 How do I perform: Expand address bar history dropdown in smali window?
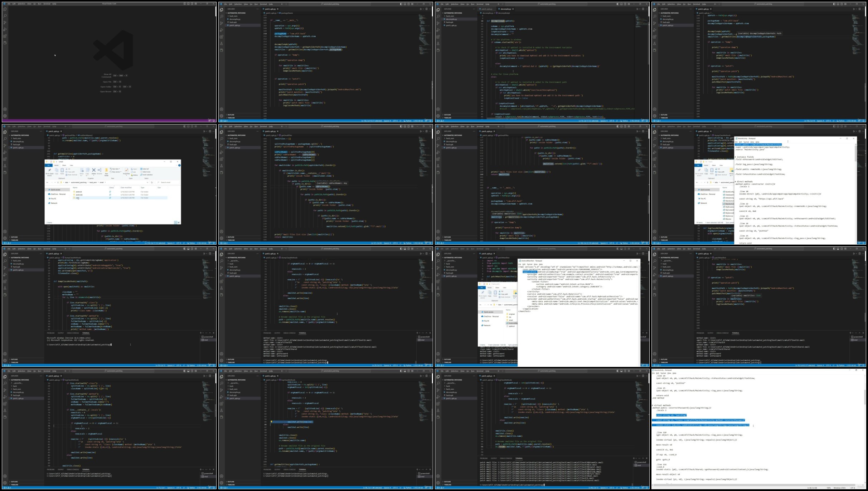(x=147, y=182)
